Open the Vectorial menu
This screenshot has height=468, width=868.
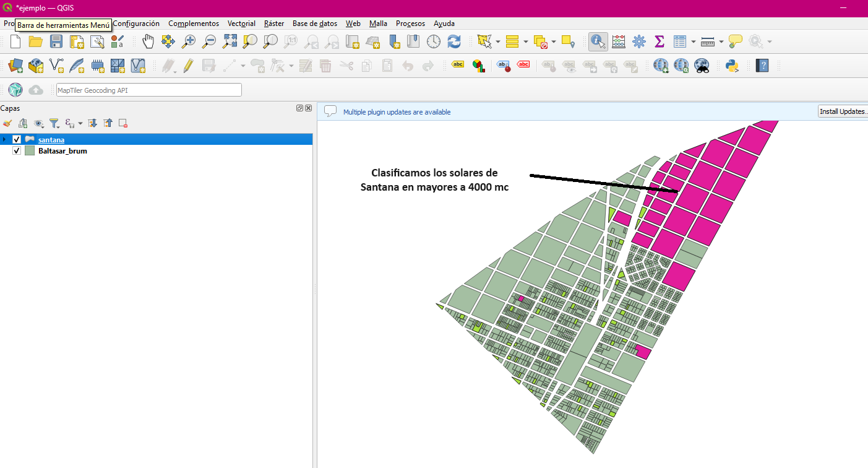(x=241, y=24)
